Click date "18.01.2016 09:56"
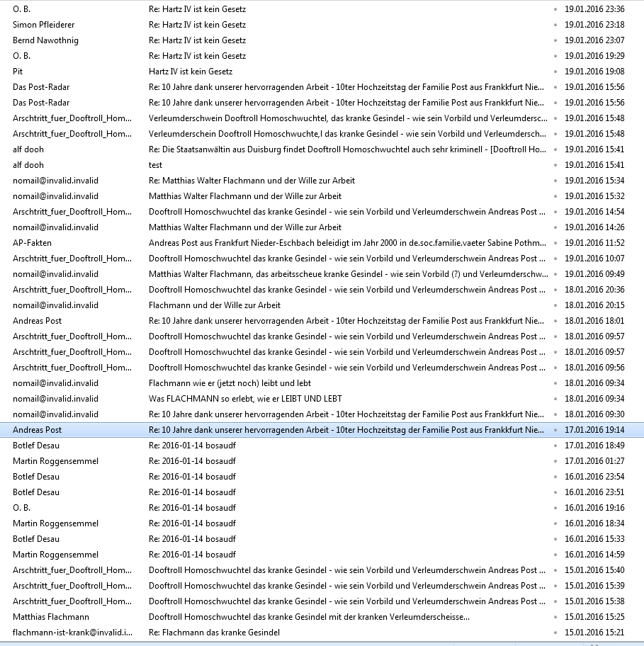Screen dimensions: 644x646 (x=594, y=368)
